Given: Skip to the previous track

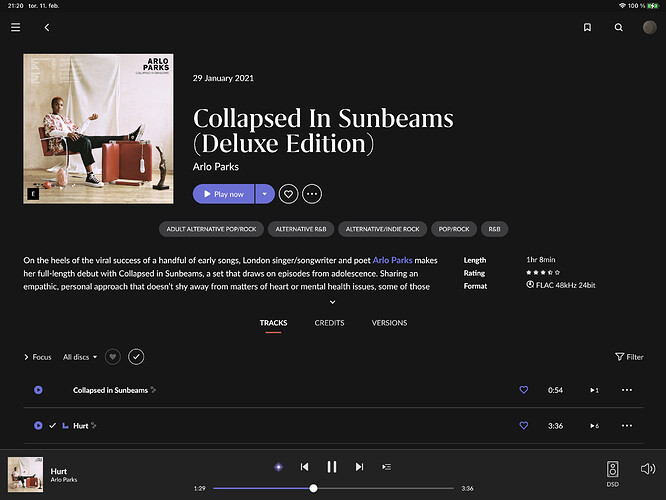Looking at the screenshot, I should point(305,467).
